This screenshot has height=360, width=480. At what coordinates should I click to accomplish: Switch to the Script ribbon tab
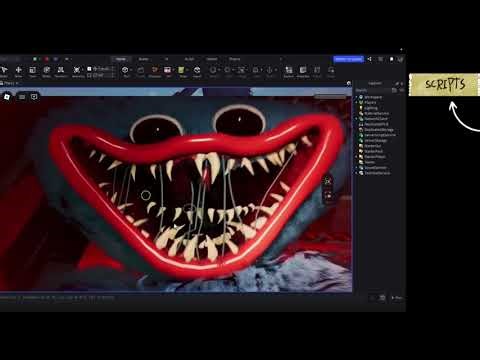189,59
